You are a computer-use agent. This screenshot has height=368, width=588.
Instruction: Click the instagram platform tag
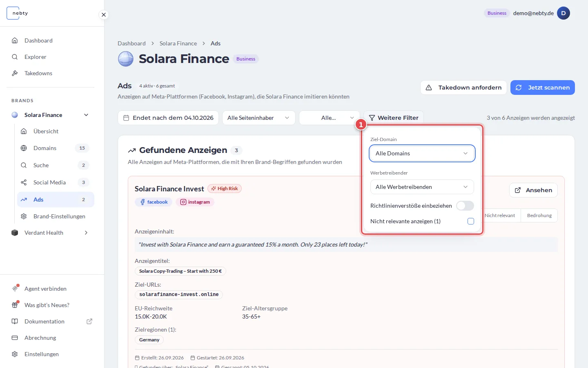click(x=195, y=202)
